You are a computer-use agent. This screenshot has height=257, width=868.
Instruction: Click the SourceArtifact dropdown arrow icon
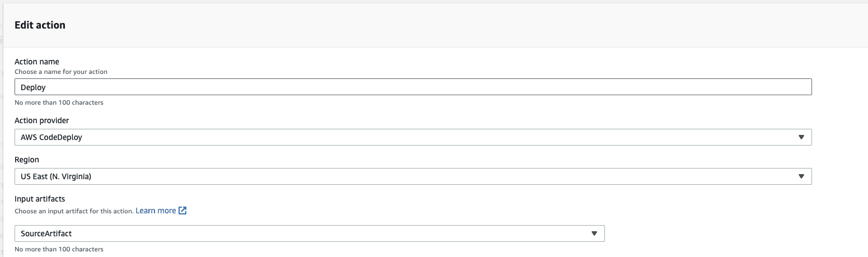[x=594, y=233]
